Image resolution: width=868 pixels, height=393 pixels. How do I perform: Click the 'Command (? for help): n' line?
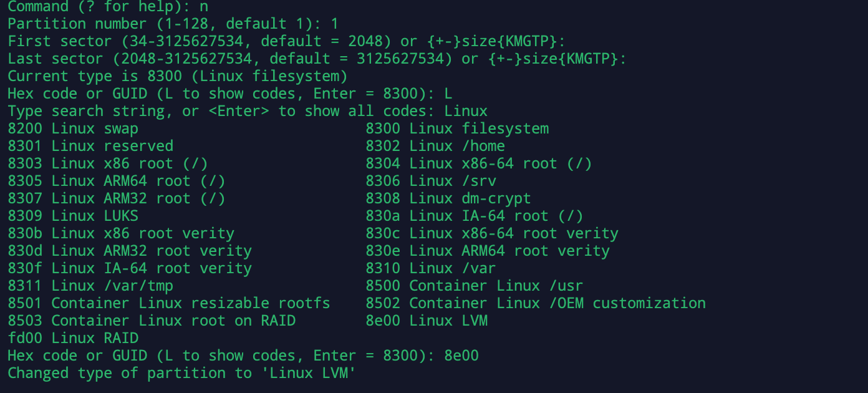coord(108,7)
